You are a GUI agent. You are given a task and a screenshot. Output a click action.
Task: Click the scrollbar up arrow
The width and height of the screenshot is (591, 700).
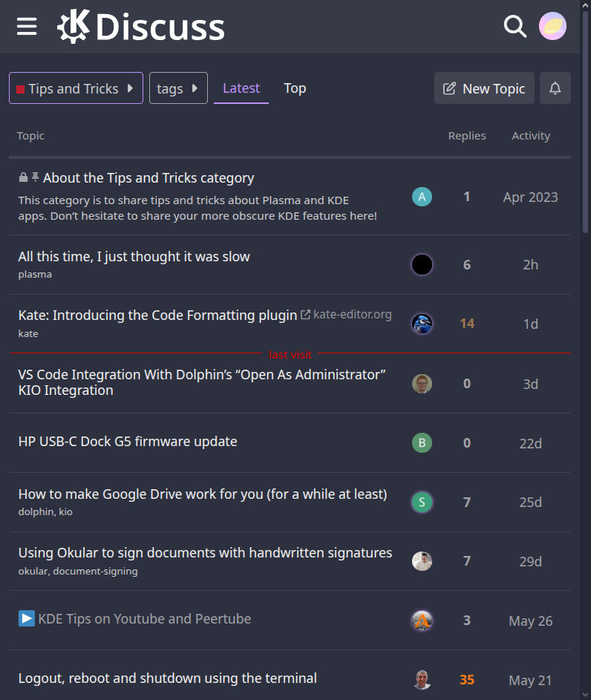click(586, 4)
